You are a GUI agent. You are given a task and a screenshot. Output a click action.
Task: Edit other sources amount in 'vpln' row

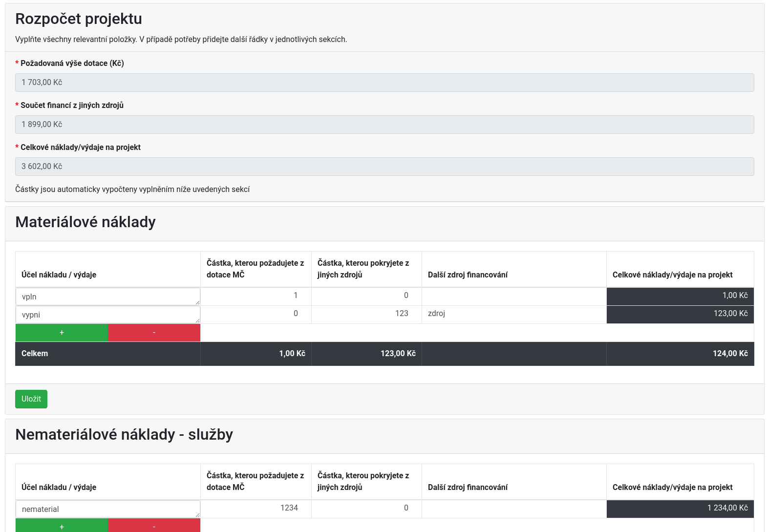pyautogui.click(x=366, y=296)
